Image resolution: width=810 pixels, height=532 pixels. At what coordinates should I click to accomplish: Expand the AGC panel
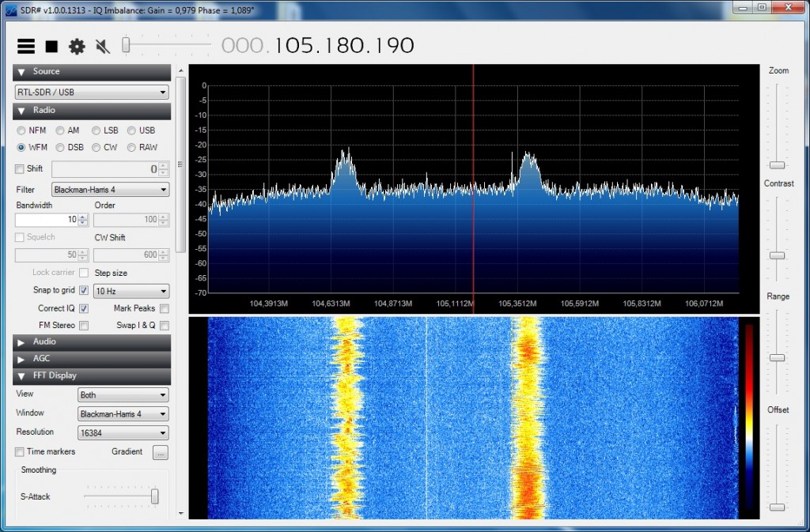pyautogui.click(x=92, y=359)
